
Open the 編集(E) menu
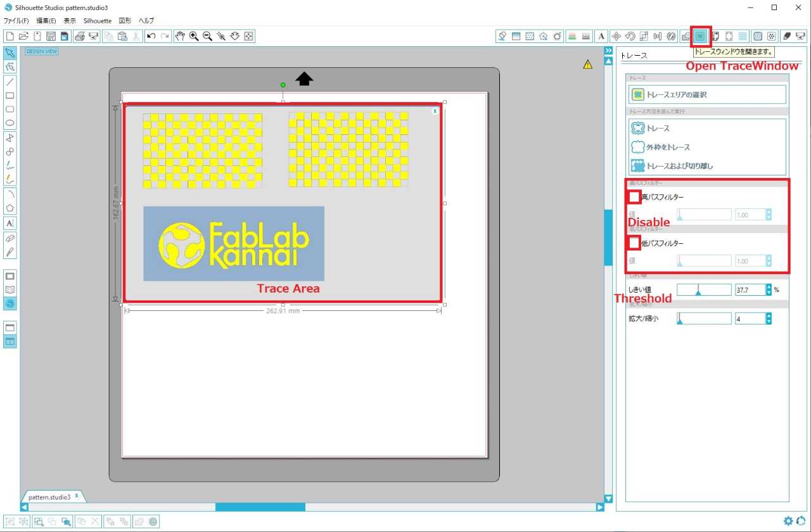point(46,21)
